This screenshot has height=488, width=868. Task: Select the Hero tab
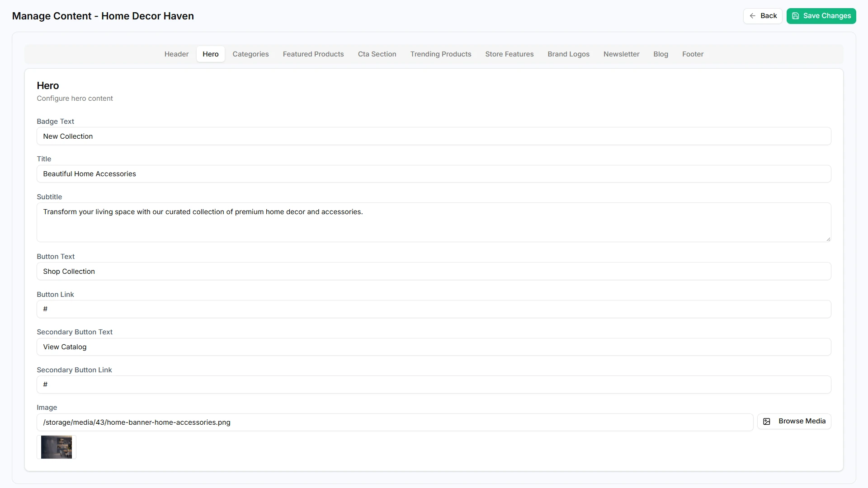coord(211,54)
